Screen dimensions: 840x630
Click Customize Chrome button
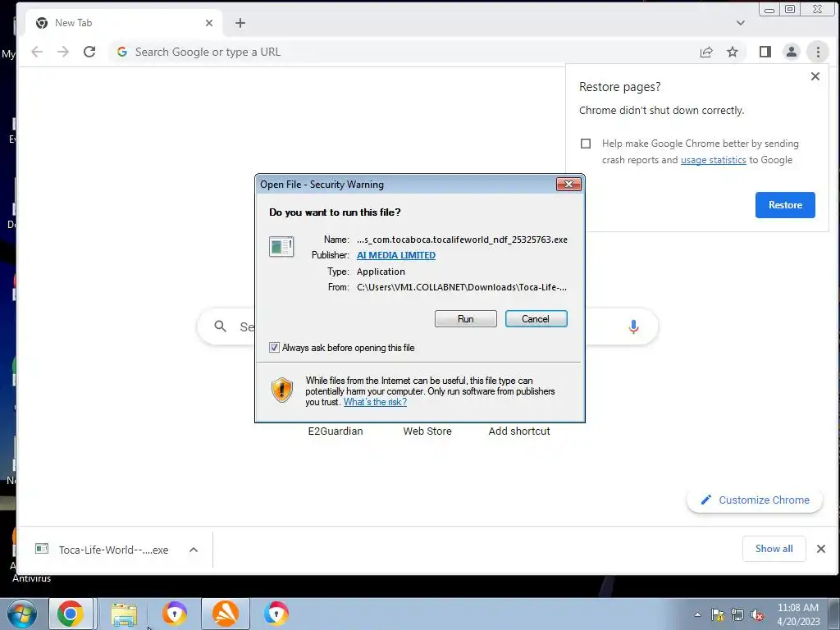(755, 500)
